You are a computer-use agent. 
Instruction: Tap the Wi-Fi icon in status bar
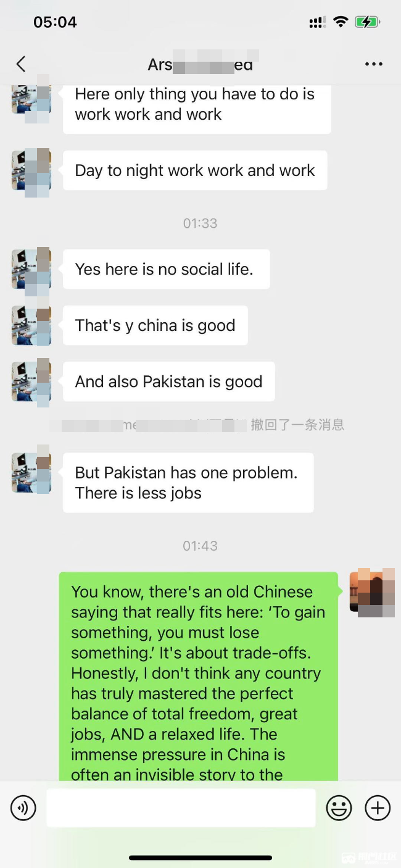(x=341, y=22)
